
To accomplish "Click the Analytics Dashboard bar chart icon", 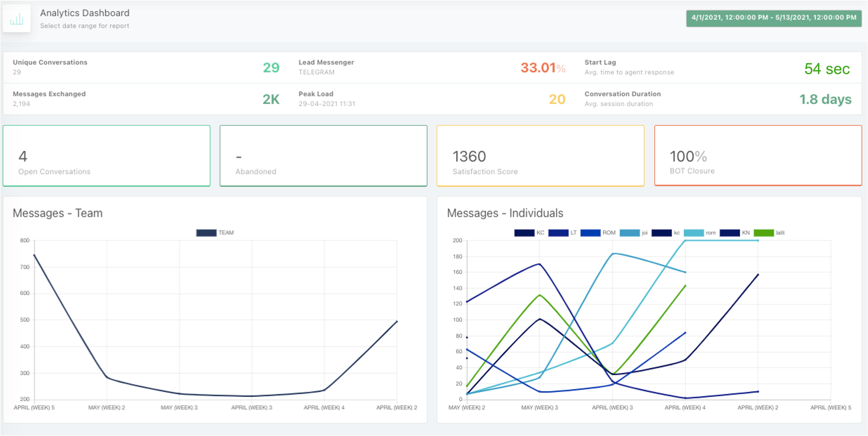I will [17, 19].
